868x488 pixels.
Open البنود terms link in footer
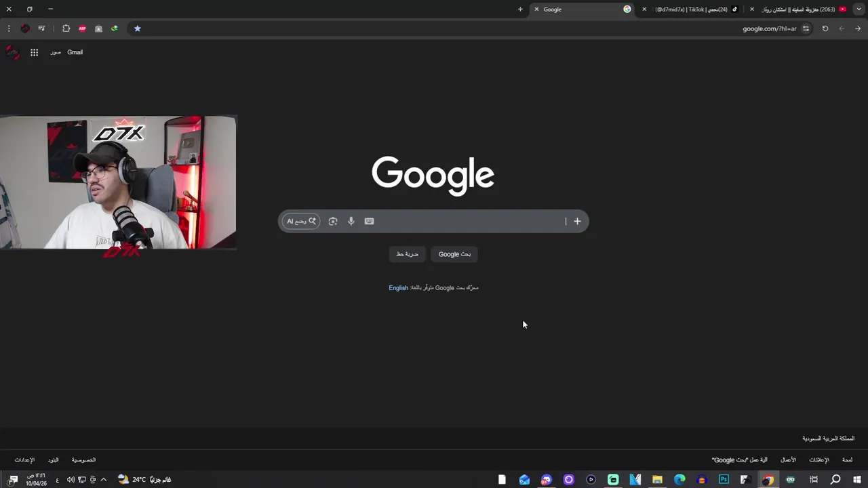click(53, 460)
